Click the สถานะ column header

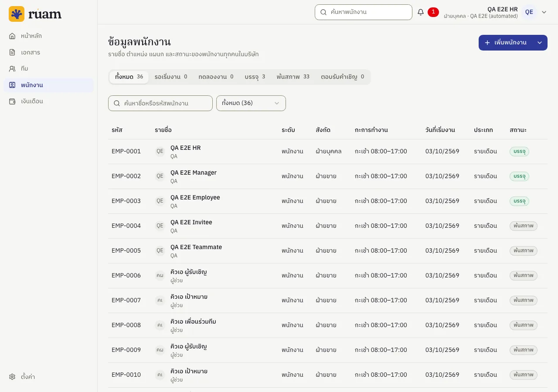click(518, 130)
